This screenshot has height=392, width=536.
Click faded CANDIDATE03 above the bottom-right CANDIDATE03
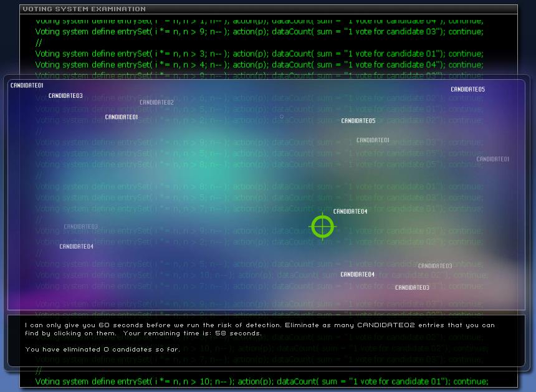point(435,266)
